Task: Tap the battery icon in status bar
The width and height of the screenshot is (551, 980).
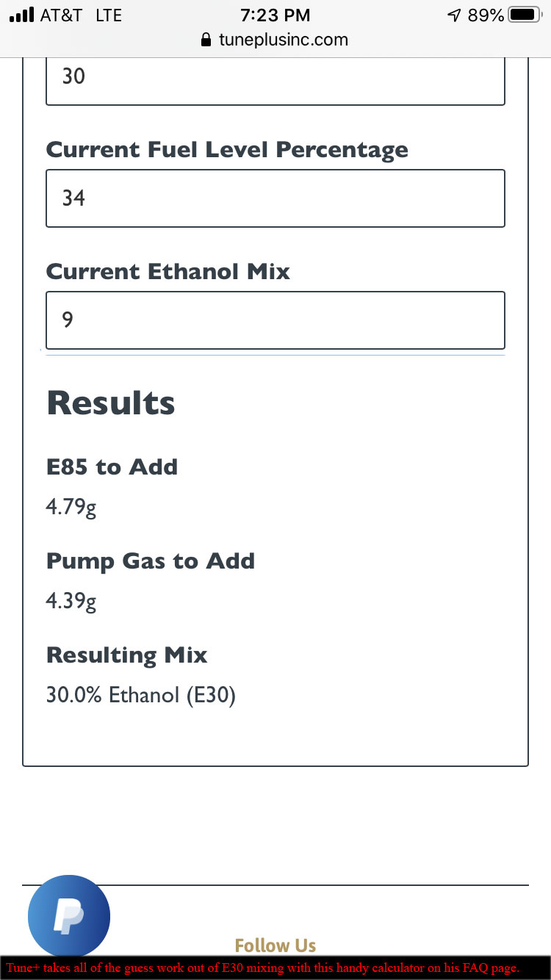Action: [525, 15]
